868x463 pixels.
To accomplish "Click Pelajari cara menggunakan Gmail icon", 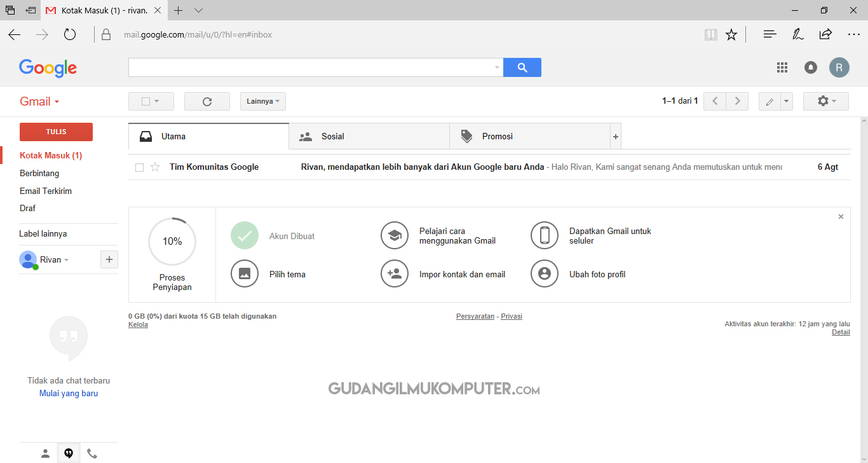I will [395, 235].
